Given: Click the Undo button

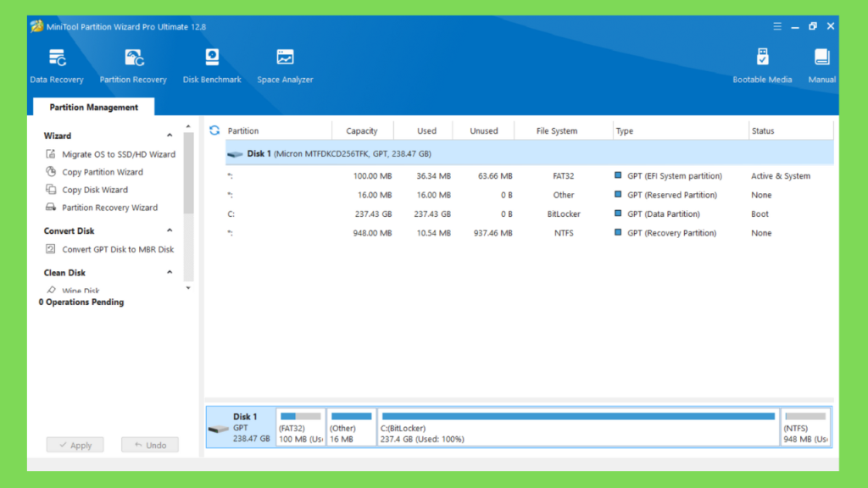Looking at the screenshot, I should tap(150, 445).
